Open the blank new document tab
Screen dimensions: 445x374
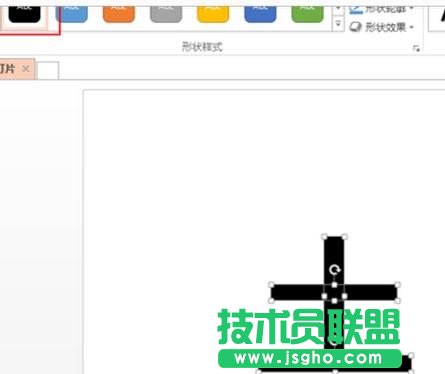pyautogui.click(x=48, y=70)
